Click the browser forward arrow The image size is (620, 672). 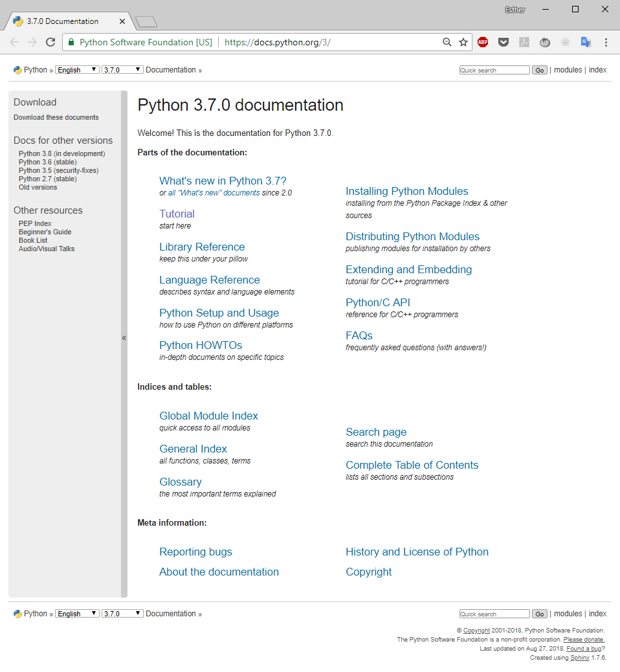coord(32,42)
